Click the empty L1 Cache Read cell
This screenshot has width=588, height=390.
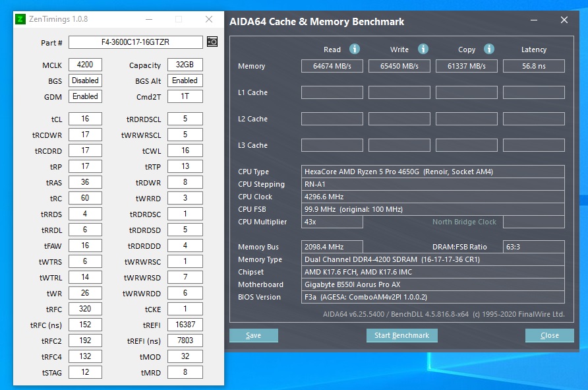[x=332, y=92]
